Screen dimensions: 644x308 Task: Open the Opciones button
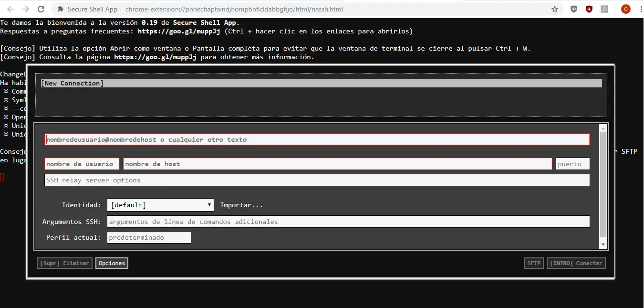[112, 263]
